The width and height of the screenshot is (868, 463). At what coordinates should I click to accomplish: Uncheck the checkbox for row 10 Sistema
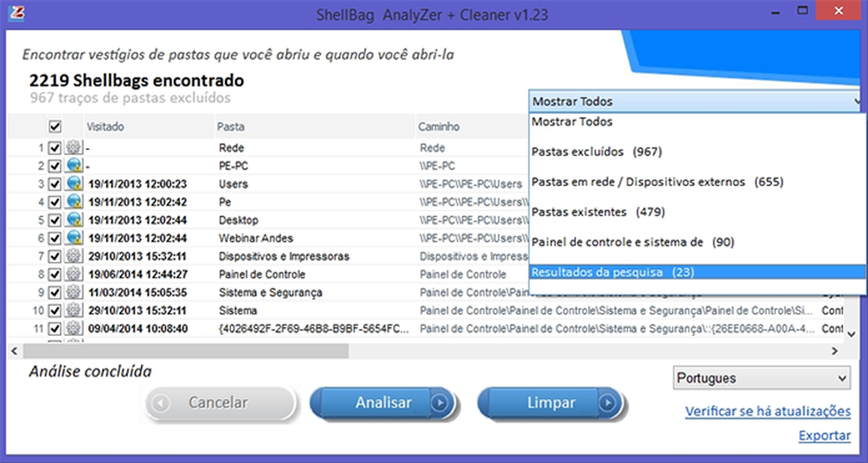tap(55, 310)
